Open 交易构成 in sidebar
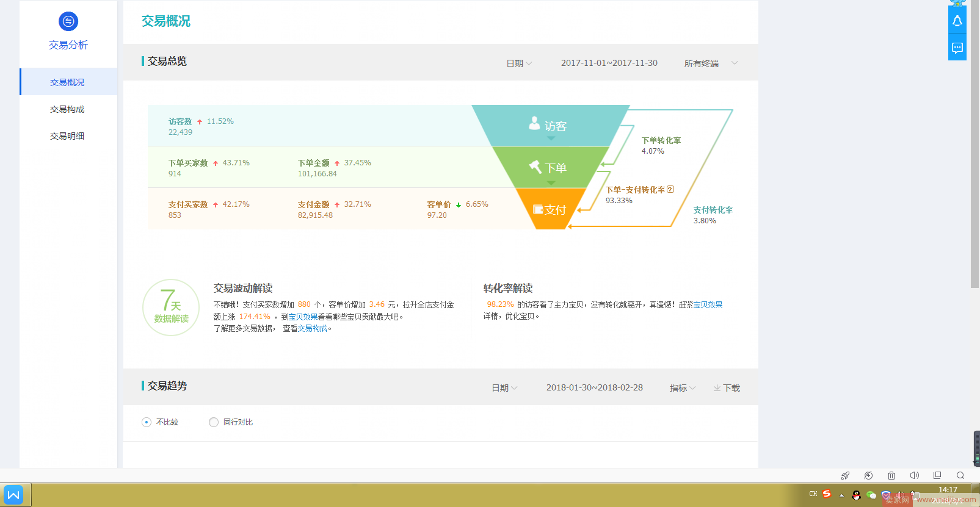Viewport: 980px width, 507px height. (x=68, y=109)
